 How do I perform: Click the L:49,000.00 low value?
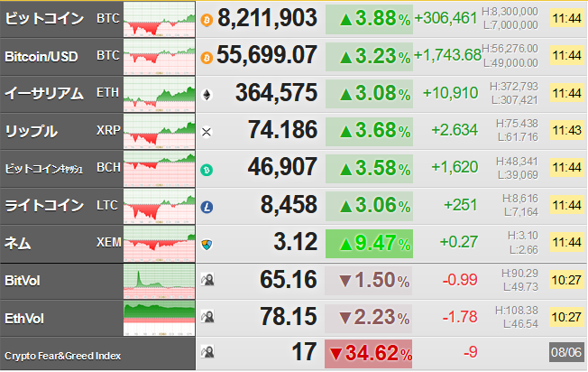click(510, 63)
